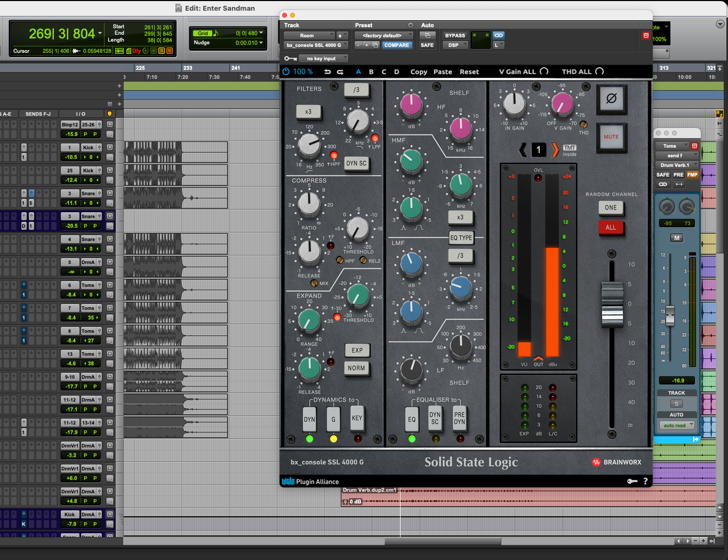Click the undo arrow in plugin toolbar

tap(327, 71)
